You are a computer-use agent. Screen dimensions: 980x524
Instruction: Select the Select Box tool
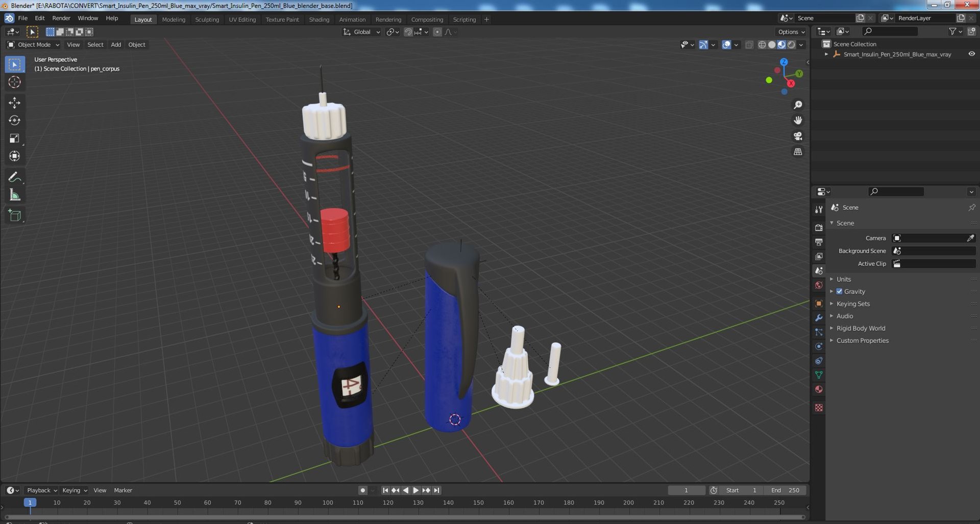pos(14,64)
